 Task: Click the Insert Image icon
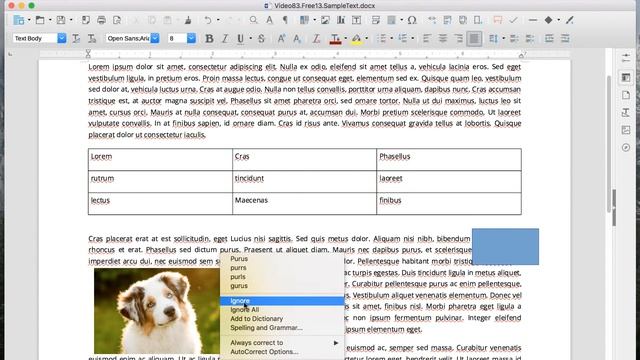pyautogui.click(x=325, y=20)
